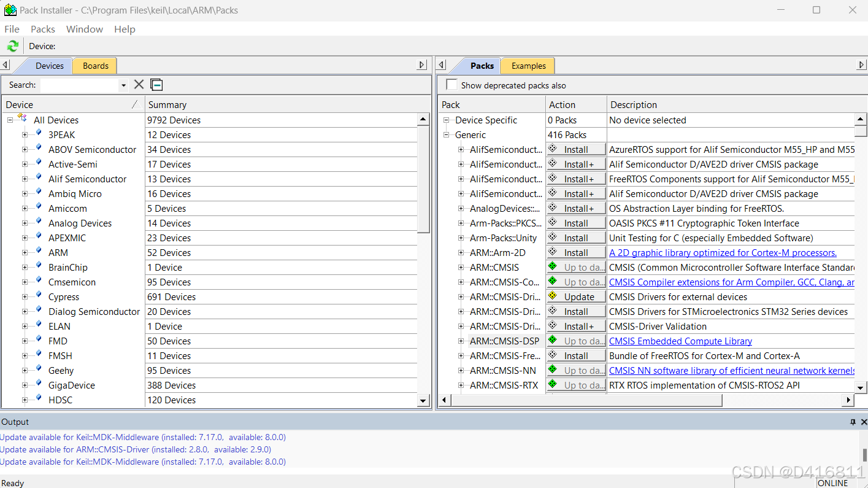Open the Window menu

pos(85,29)
